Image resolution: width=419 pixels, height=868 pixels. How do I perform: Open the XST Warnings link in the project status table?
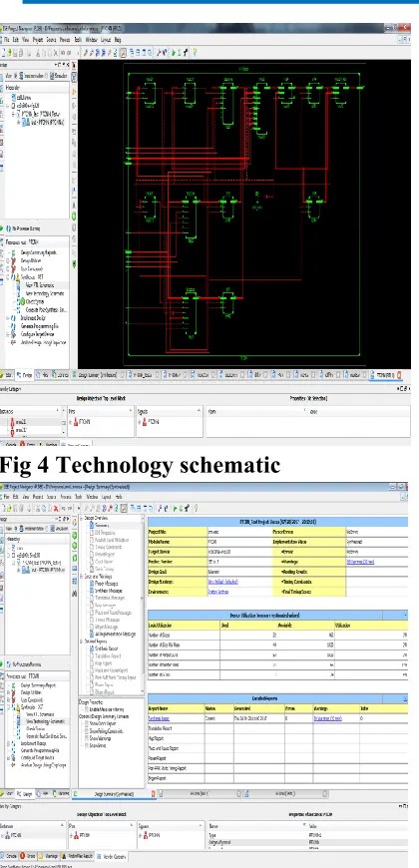(361, 562)
